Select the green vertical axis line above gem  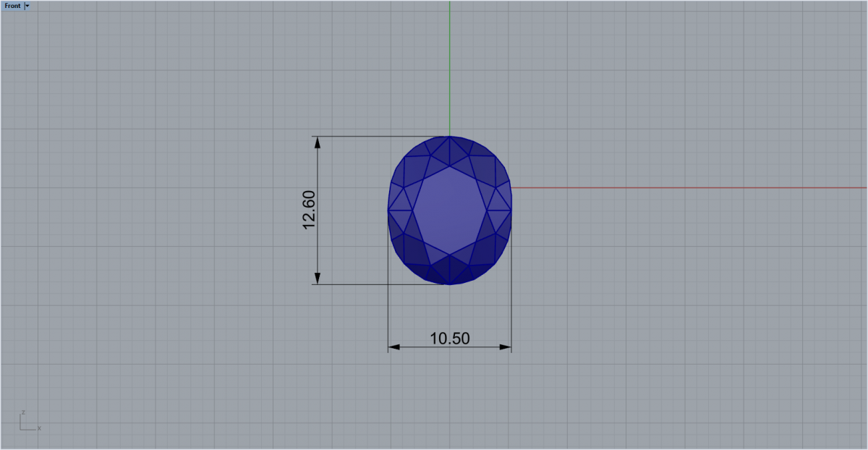click(450, 68)
